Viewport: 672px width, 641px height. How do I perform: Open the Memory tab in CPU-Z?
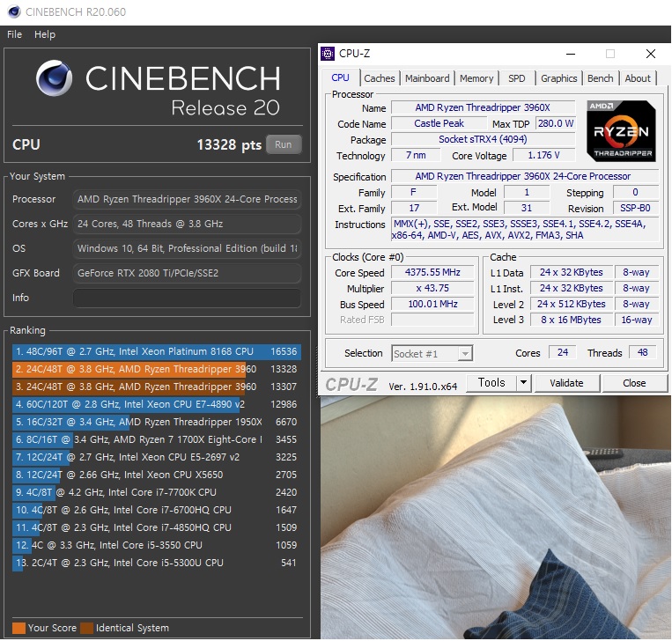click(x=476, y=78)
